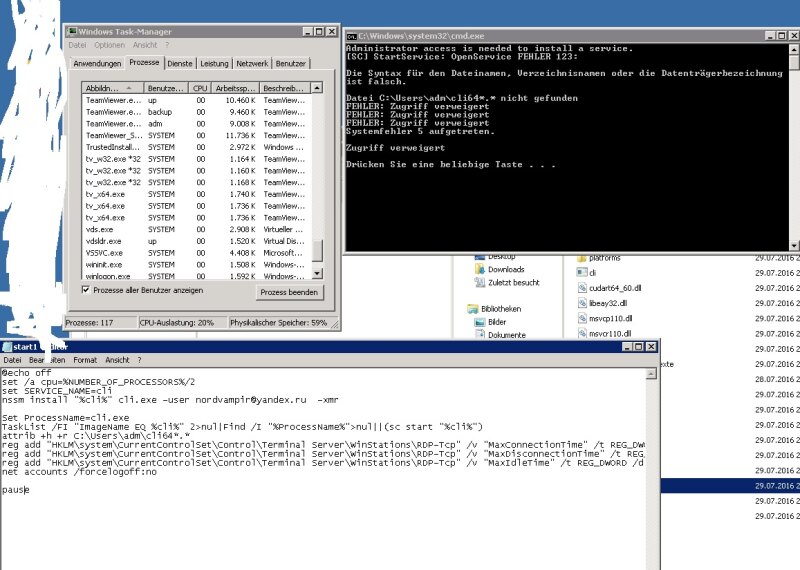
Task: Click the Notepad icon beside start1
Action: [9, 346]
